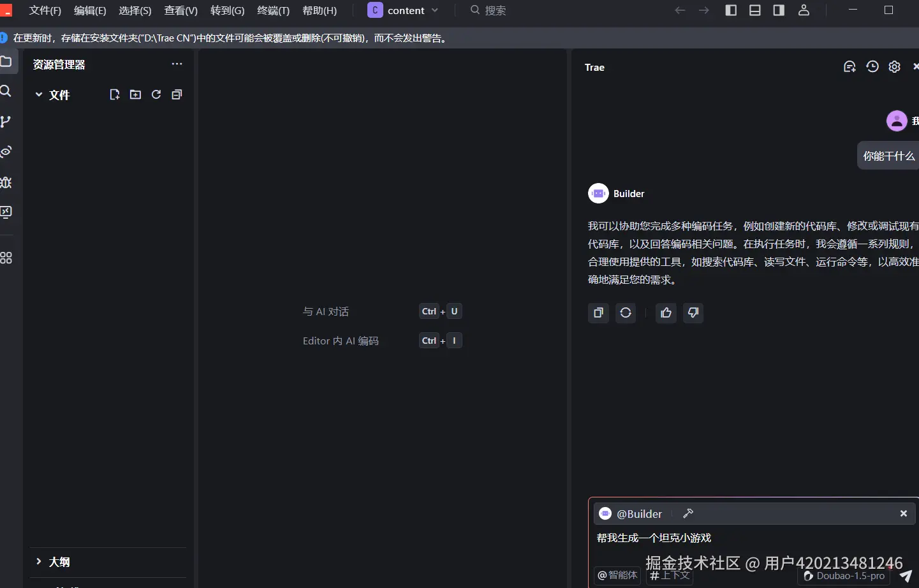Open the Source Control branch icon
The image size is (919, 588).
(x=6, y=121)
